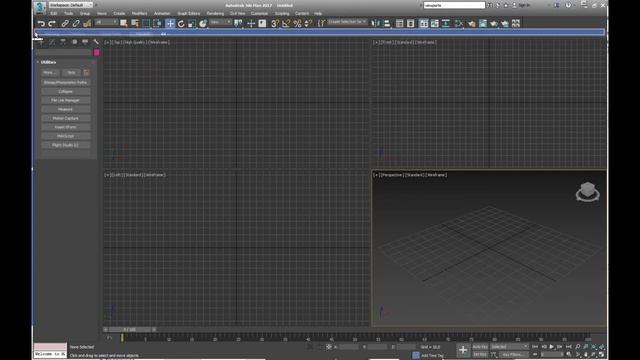Click the time slider frame handle
The width and height of the screenshot is (640, 360).
130,329
